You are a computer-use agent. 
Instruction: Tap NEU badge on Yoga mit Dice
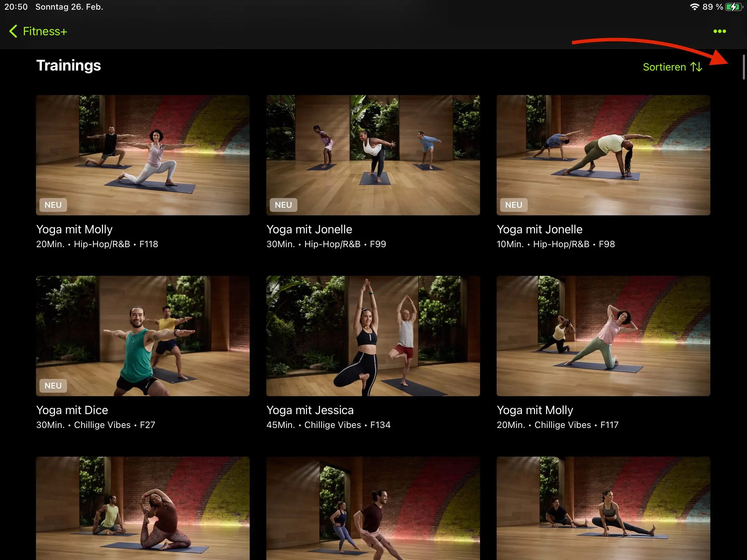53,385
